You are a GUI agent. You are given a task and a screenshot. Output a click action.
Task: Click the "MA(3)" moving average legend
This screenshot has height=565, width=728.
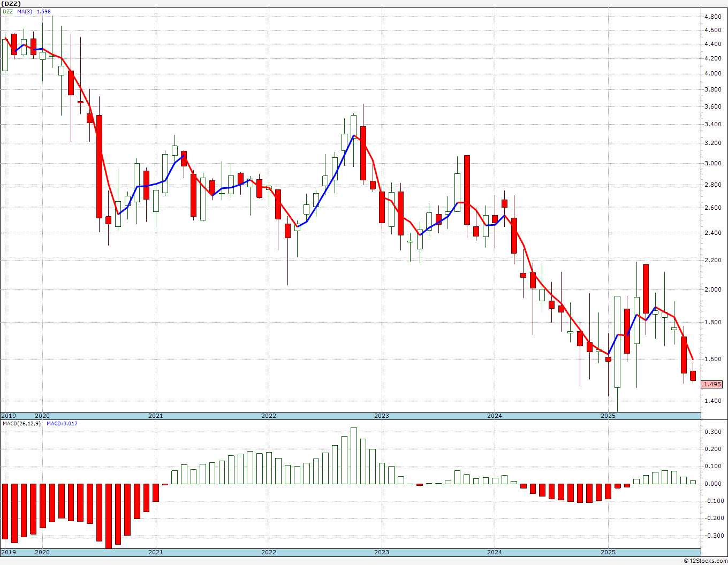(x=24, y=11)
